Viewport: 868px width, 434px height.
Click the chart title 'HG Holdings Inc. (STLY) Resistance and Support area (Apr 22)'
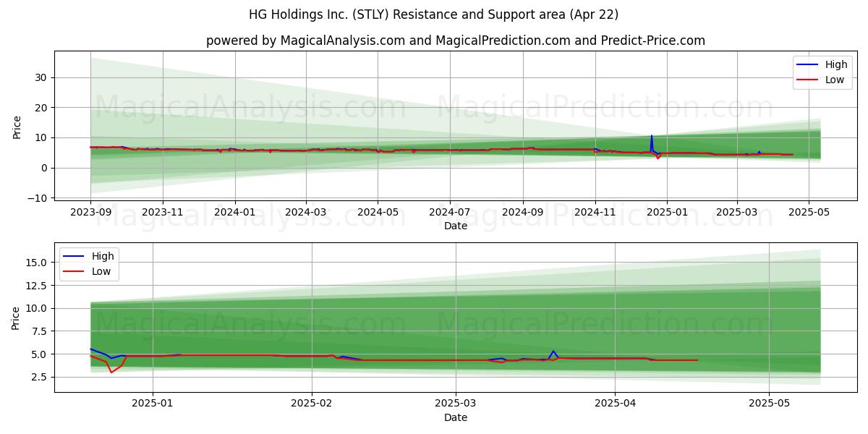pyautogui.click(x=434, y=14)
